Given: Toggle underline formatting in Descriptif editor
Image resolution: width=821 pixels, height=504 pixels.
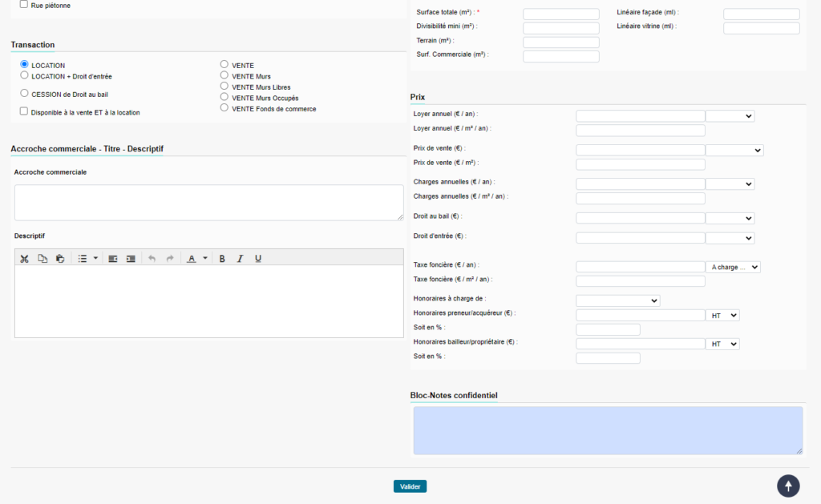Looking at the screenshot, I should pyautogui.click(x=257, y=259).
